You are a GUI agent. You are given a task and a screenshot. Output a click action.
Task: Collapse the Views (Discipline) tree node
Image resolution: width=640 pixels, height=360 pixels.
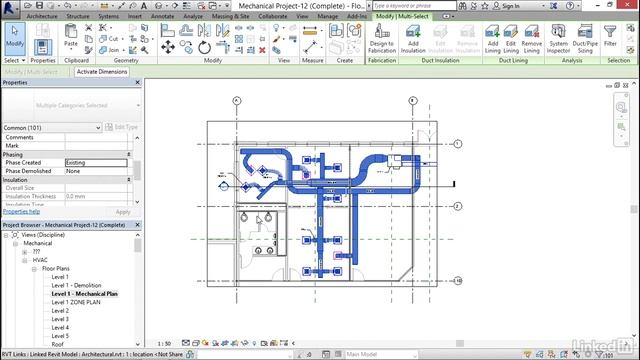(6, 235)
